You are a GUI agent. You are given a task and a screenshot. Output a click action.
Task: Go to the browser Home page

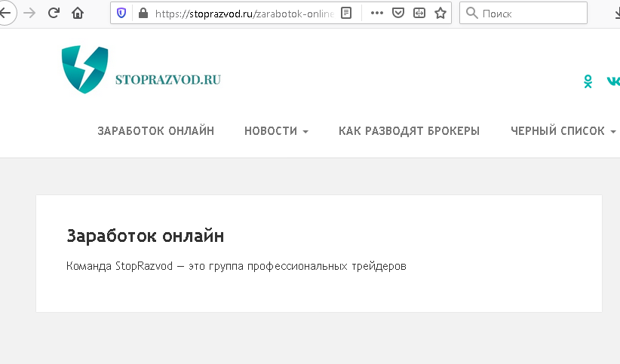[x=78, y=13]
